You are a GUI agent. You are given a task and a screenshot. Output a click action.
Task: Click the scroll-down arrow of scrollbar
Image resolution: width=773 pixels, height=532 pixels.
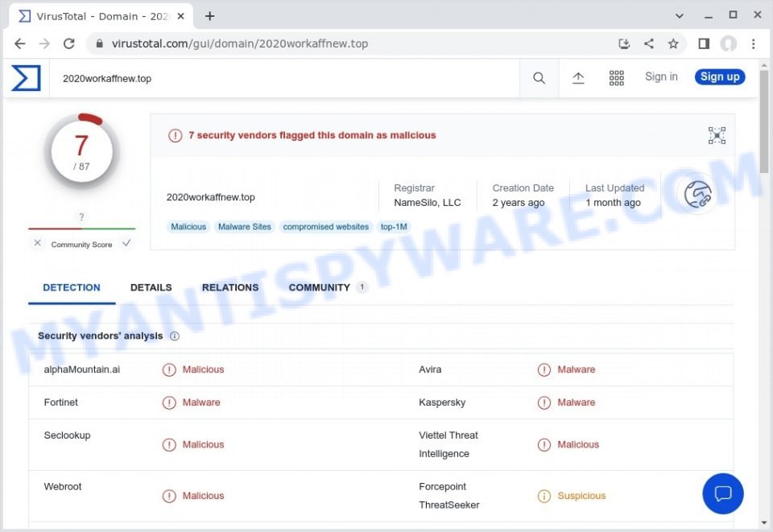point(764,522)
